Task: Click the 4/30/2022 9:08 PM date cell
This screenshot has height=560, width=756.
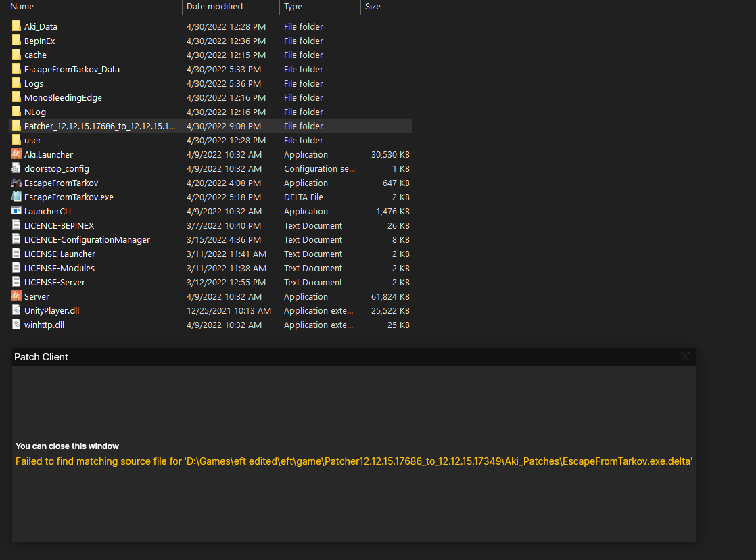Action: click(x=224, y=126)
